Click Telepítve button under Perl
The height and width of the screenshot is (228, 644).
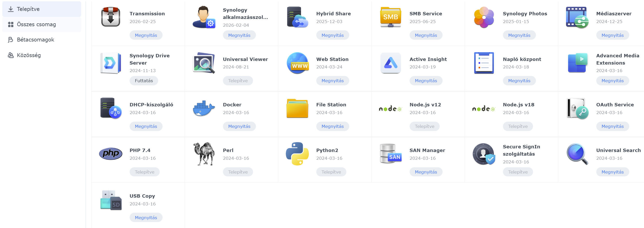click(x=238, y=172)
